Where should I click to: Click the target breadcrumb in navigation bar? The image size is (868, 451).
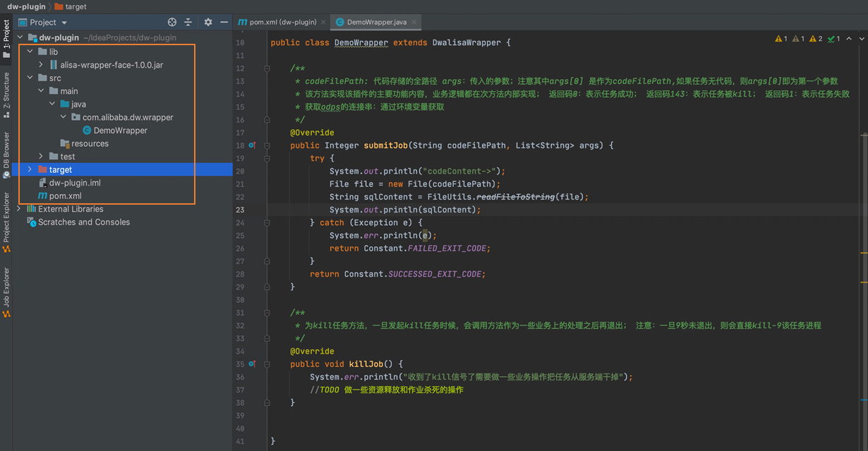tap(70, 6)
